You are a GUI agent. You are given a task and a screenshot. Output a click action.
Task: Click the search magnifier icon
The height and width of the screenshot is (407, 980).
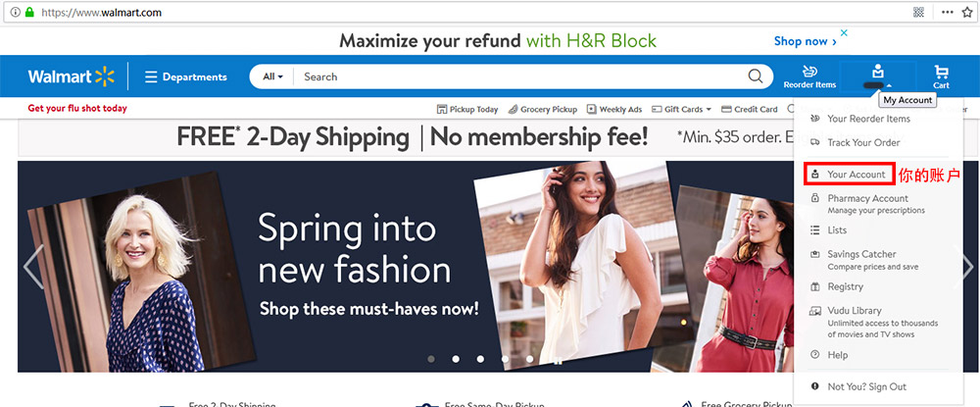pyautogui.click(x=756, y=76)
